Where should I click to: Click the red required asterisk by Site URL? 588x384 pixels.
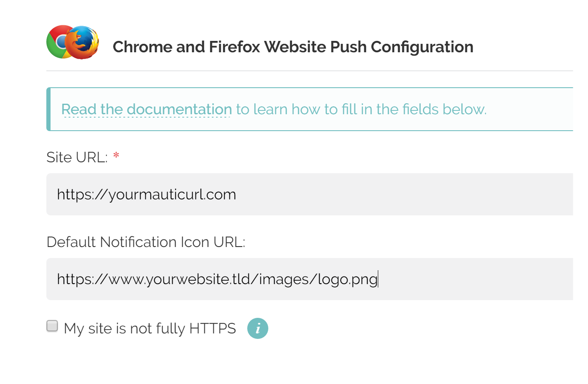pyautogui.click(x=116, y=156)
